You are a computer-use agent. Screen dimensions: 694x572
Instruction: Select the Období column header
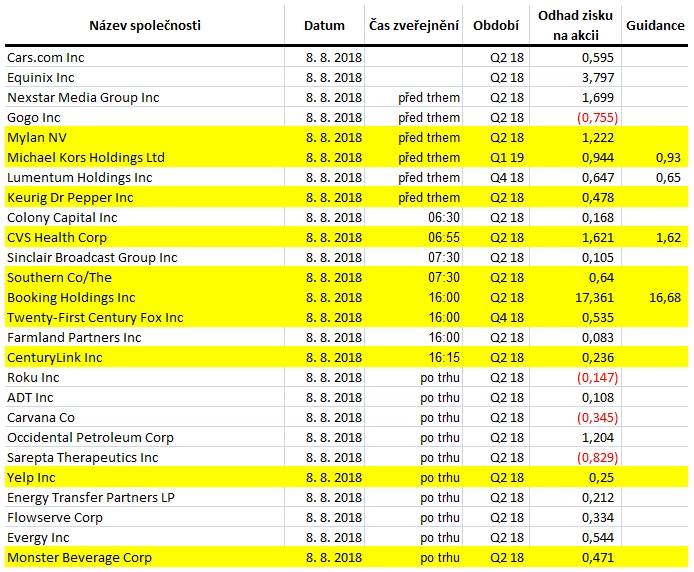(x=496, y=26)
